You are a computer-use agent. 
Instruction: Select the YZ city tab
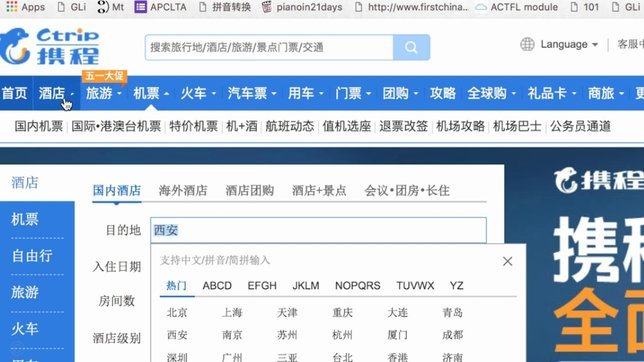point(456,286)
